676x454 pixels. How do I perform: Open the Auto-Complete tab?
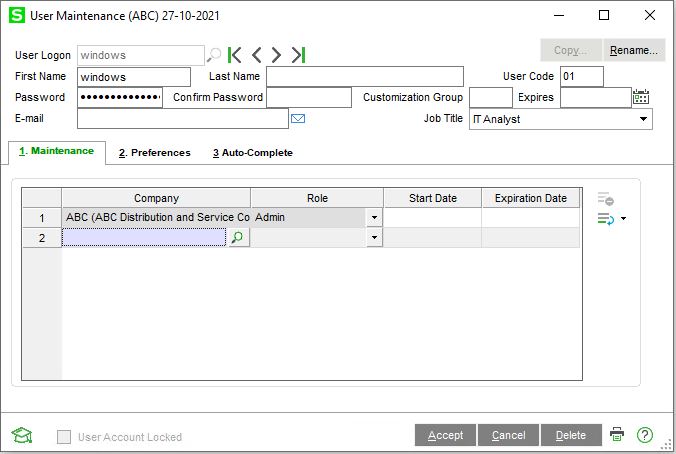tap(253, 153)
